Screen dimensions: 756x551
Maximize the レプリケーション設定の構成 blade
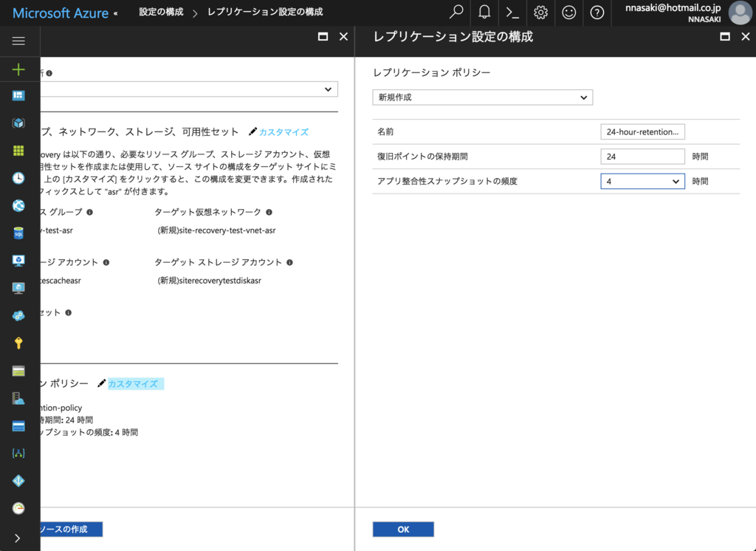click(725, 37)
